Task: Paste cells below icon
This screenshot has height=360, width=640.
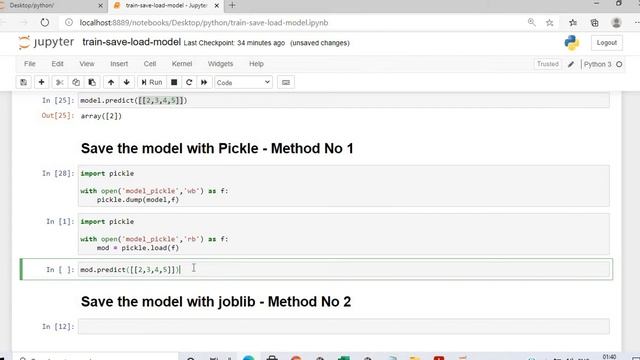Action: (92, 82)
